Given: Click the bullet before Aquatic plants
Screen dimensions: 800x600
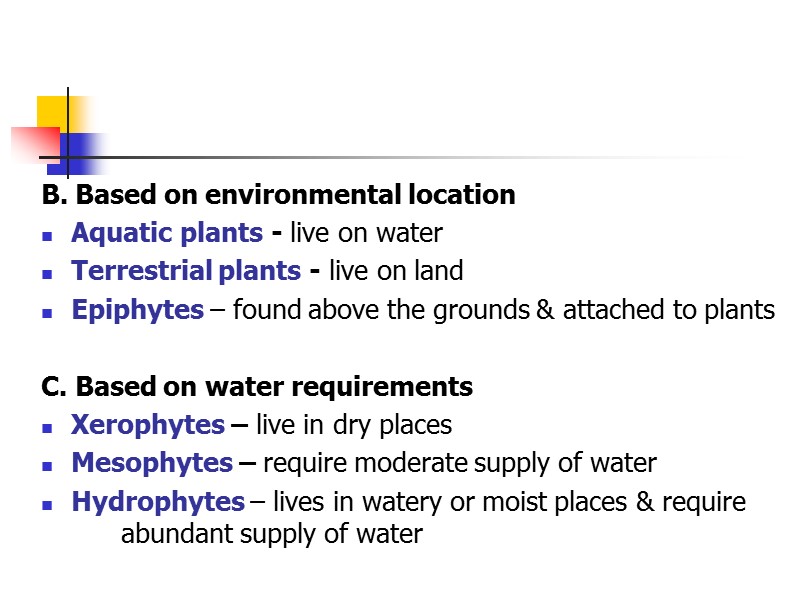Looking at the screenshot, I should coord(47,236).
